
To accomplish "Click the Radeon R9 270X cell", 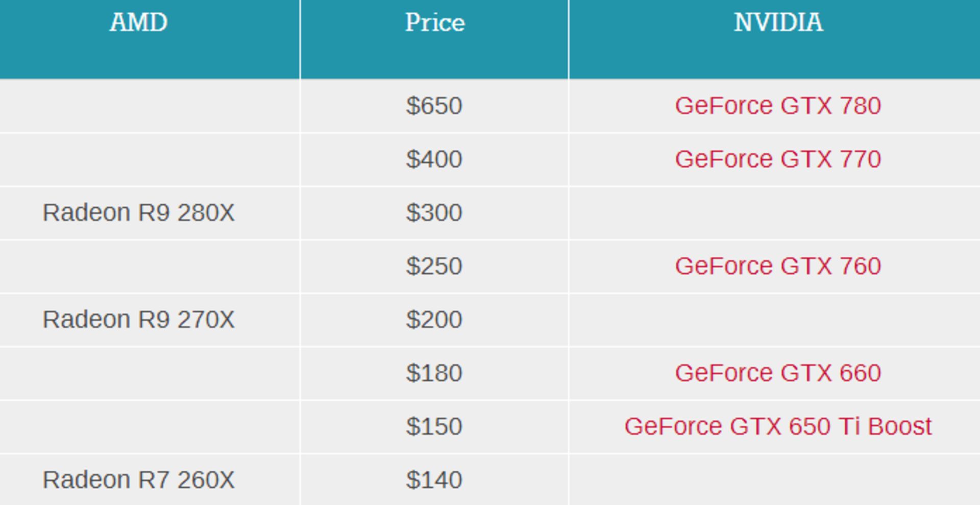I will (x=138, y=320).
